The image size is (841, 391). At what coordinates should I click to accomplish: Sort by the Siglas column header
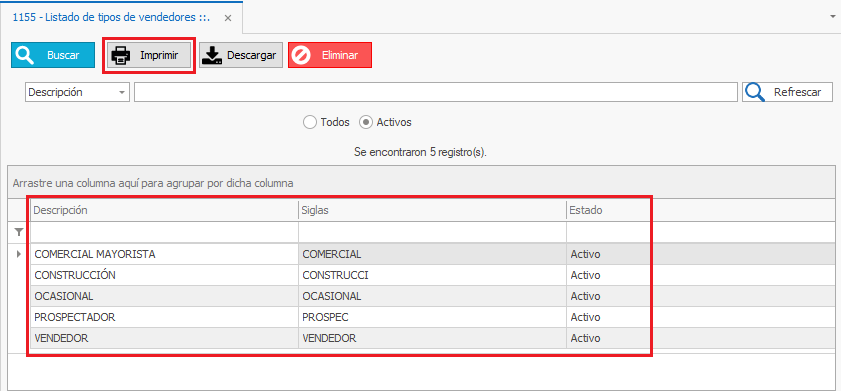click(x=432, y=211)
